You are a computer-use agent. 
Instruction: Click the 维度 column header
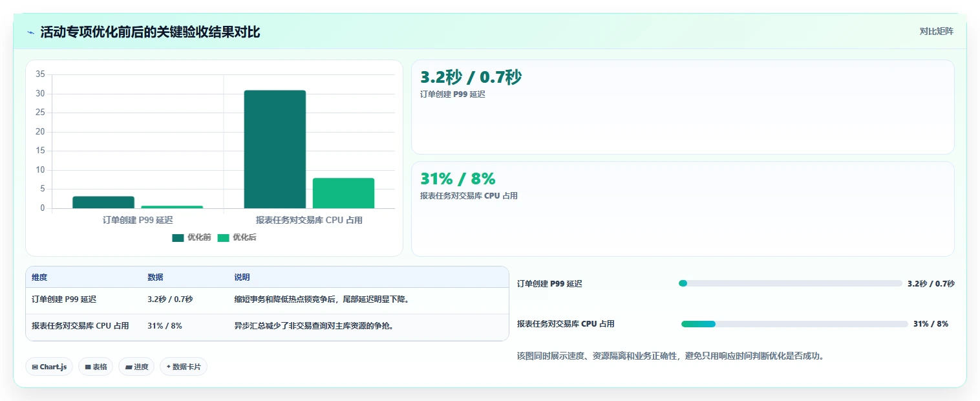pos(39,277)
